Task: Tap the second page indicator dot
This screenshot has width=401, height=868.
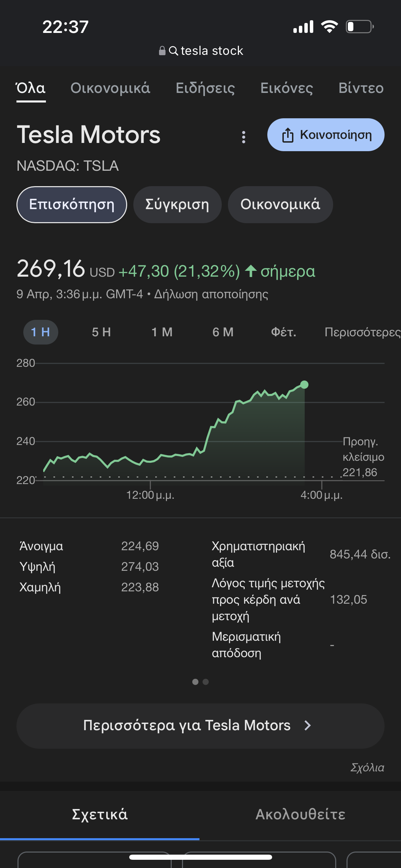Action: coord(206,682)
